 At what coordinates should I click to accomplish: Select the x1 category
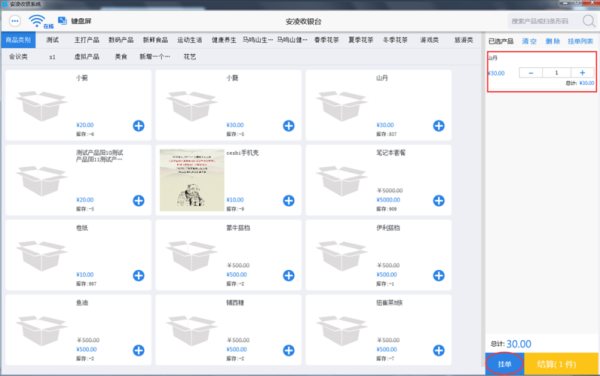[52, 57]
